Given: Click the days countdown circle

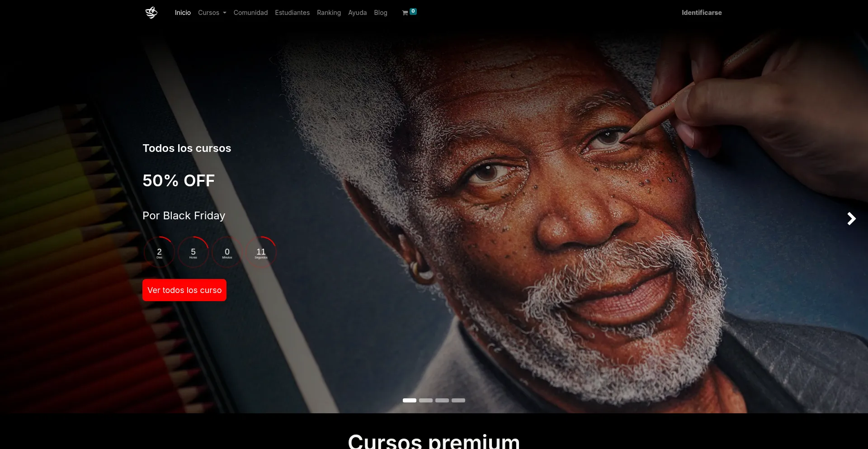Looking at the screenshot, I should pyautogui.click(x=159, y=252).
